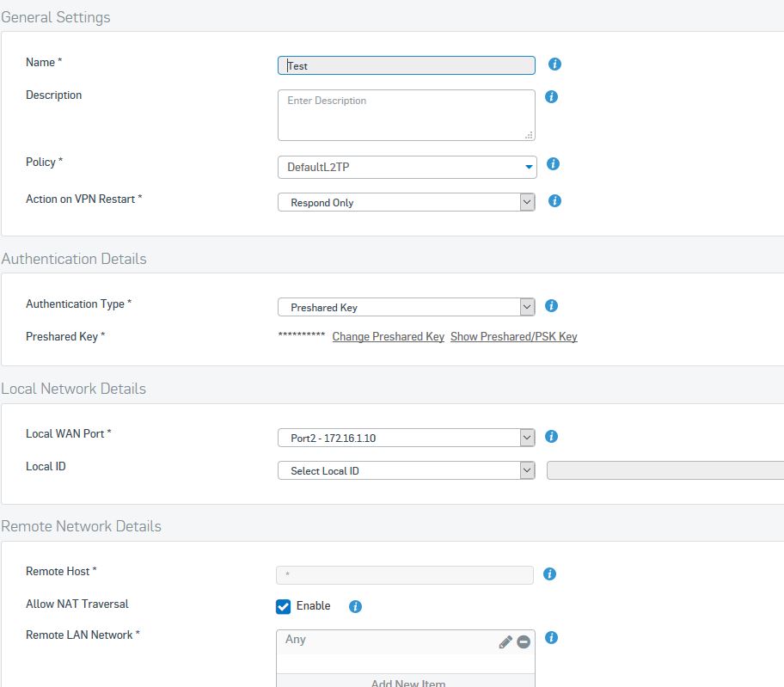Image resolution: width=784 pixels, height=687 pixels.
Task: Expand the Local WAN Port dropdown
Action: (x=406, y=438)
